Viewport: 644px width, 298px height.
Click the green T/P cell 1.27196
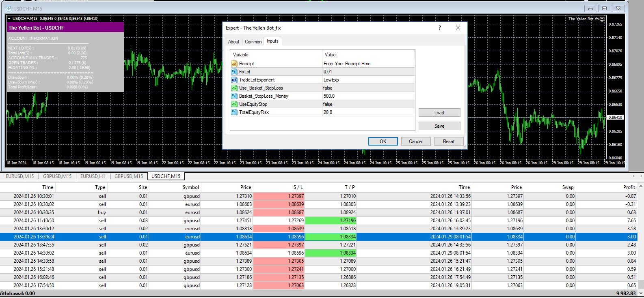click(x=331, y=221)
